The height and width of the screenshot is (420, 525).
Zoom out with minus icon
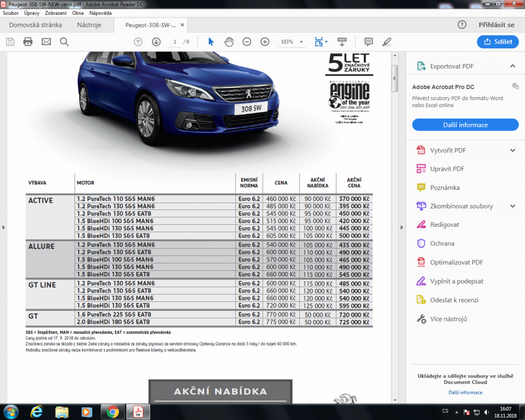coord(247,42)
